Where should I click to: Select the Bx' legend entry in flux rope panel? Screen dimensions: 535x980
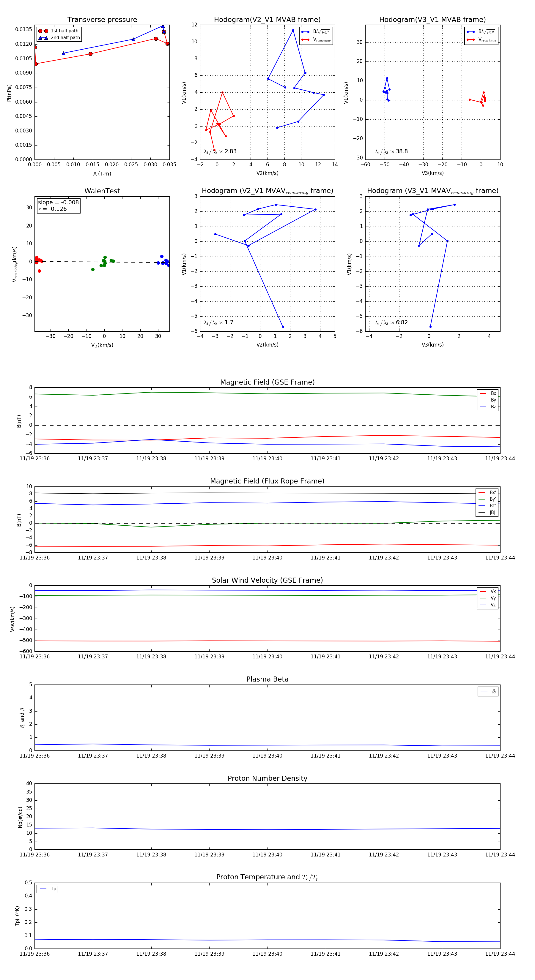click(x=487, y=493)
